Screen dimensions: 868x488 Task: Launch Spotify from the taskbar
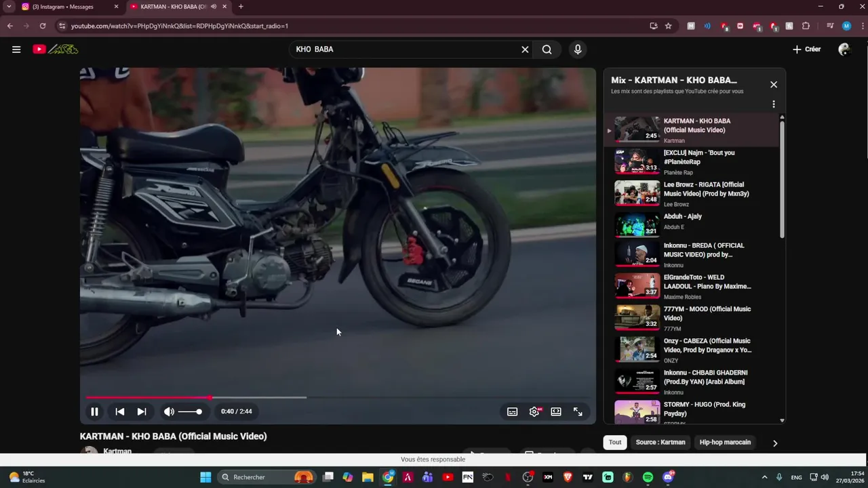point(648,477)
